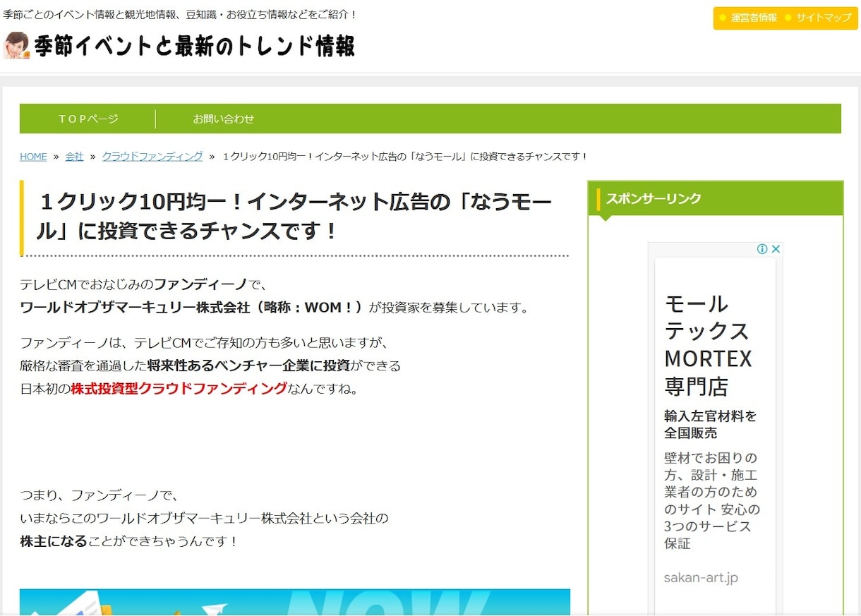861x616 pixels.
Task: Click site title 季節イベントと最新のトレンド情報
Action: [x=194, y=46]
